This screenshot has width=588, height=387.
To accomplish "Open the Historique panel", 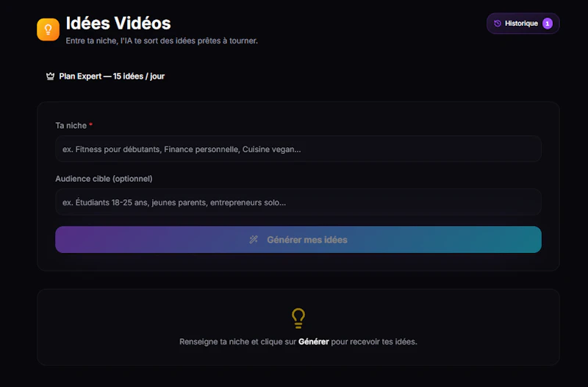I will (523, 24).
